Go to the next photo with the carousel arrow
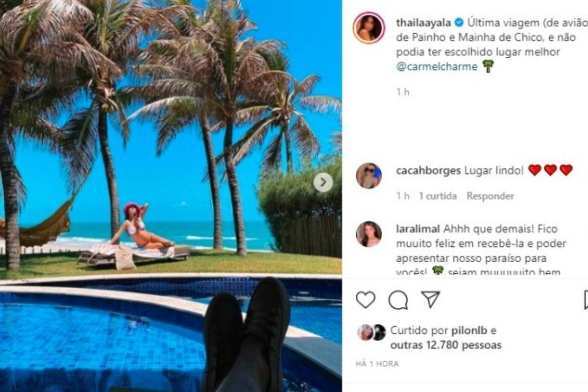 [323, 183]
